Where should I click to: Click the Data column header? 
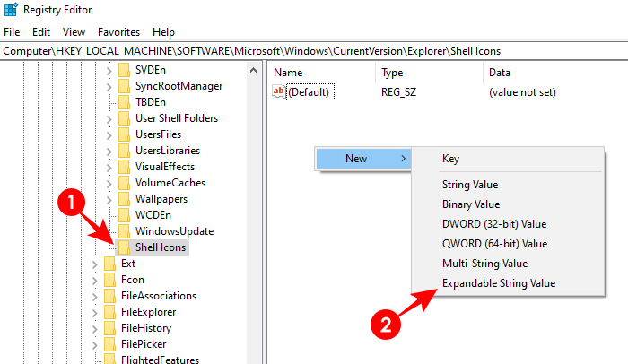coord(500,73)
